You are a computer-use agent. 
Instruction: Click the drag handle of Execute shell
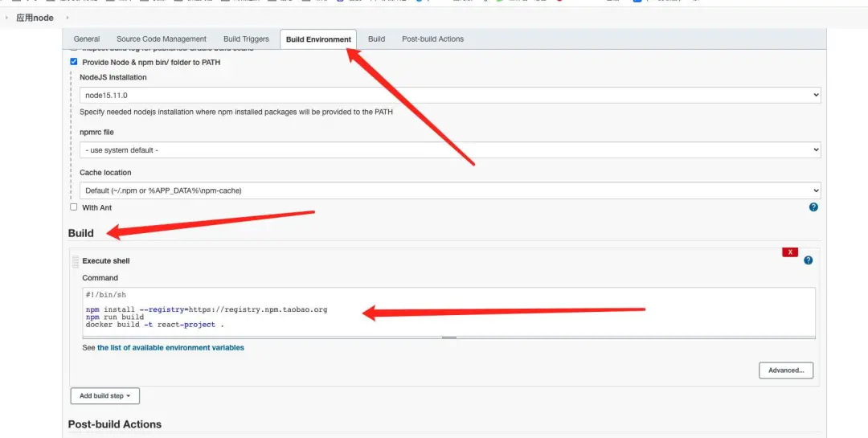coord(76,263)
